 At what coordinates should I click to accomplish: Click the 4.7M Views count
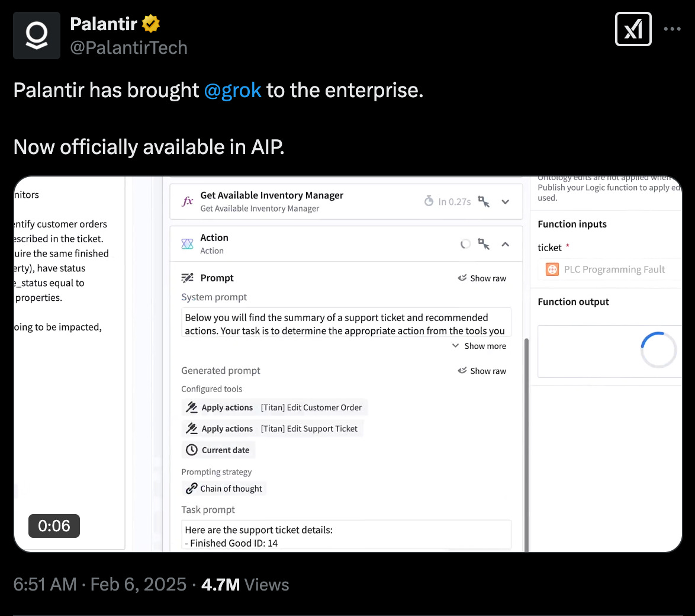[245, 585]
